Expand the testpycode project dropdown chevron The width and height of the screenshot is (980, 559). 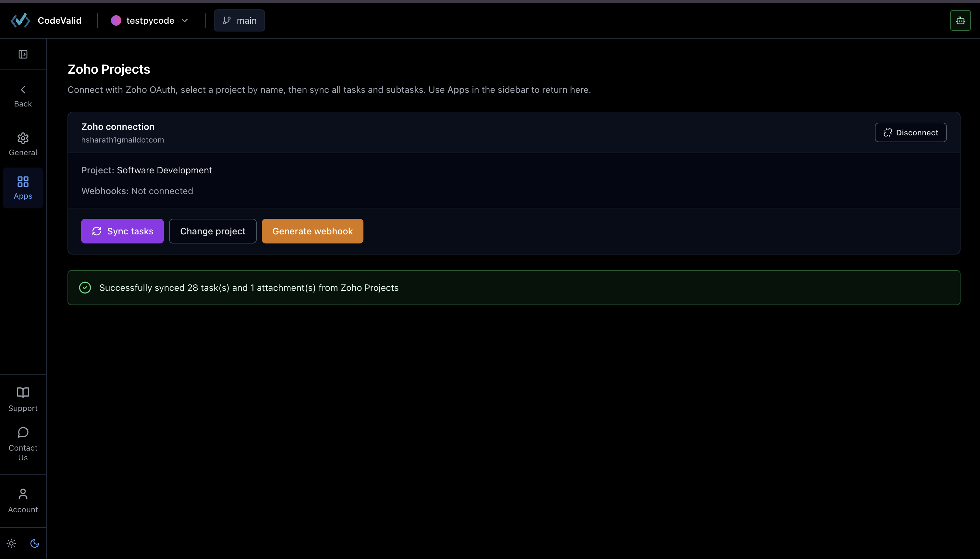point(185,20)
